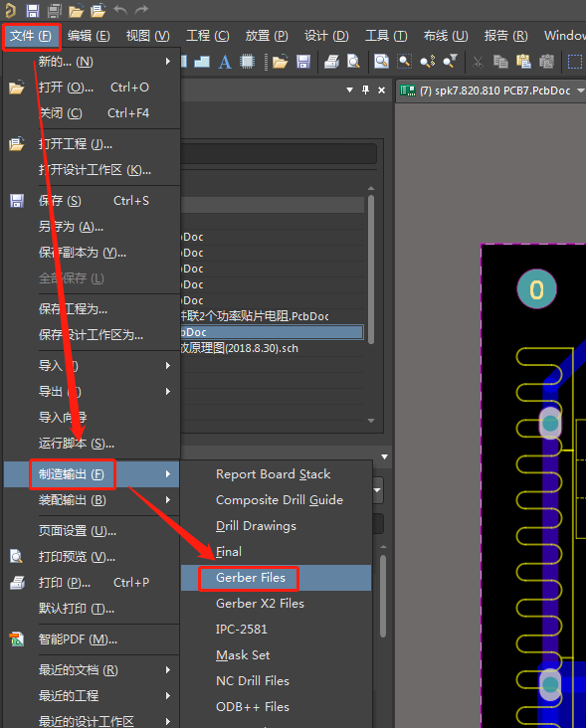
Task: Open the lower panel dropdown triangle
Action: click(x=384, y=456)
